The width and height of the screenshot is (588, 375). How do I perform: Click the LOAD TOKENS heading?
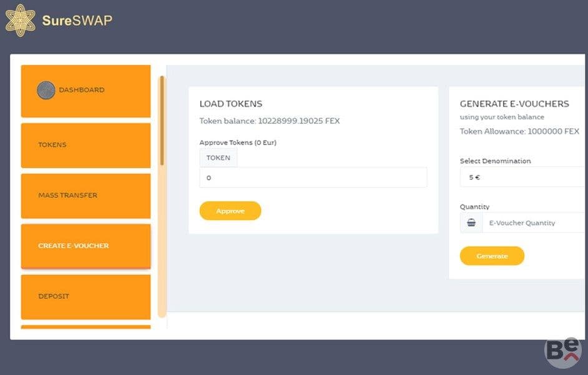coord(231,104)
